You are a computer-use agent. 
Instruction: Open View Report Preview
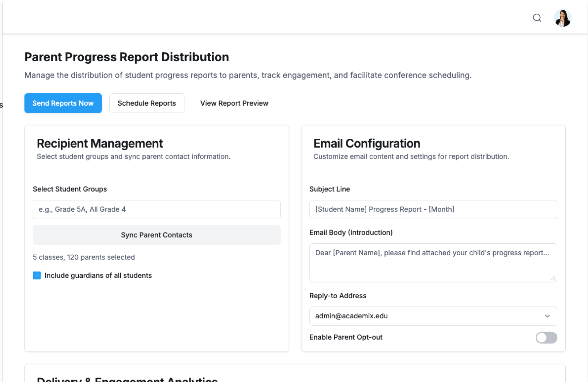(x=234, y=103)
